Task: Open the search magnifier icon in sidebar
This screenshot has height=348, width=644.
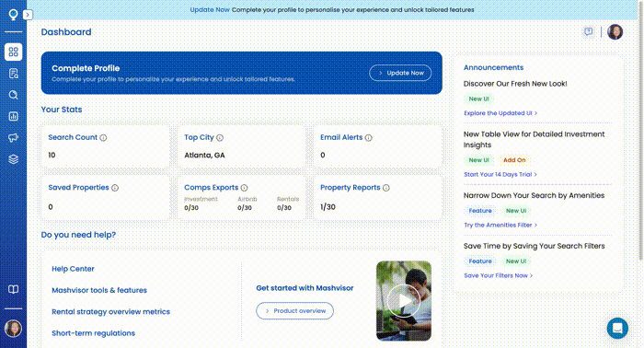Action: tap(13, 95)
